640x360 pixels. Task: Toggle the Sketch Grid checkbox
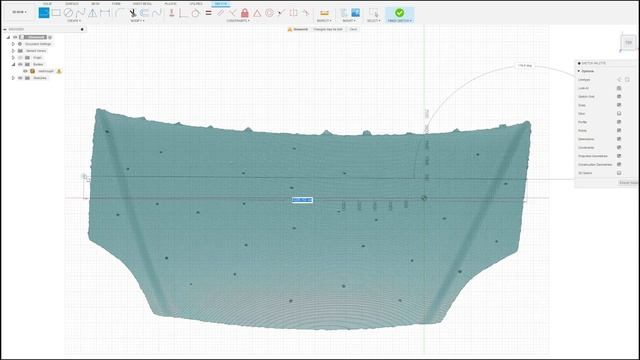coord(619,97)
